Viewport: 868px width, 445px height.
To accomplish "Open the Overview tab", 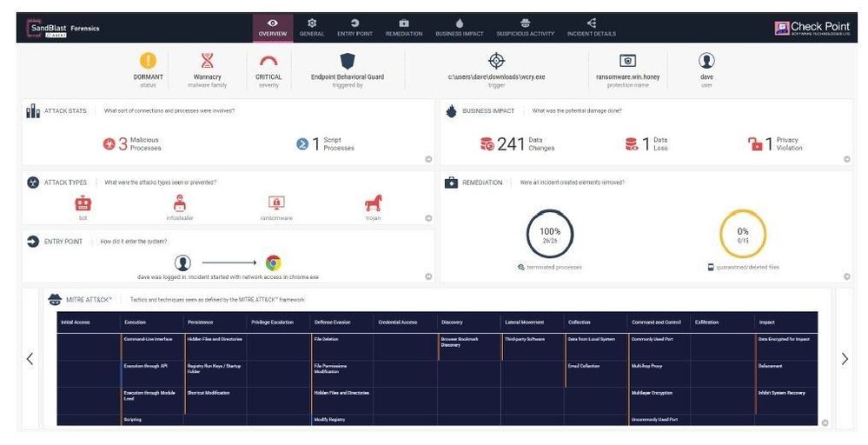I will (272, 28).
